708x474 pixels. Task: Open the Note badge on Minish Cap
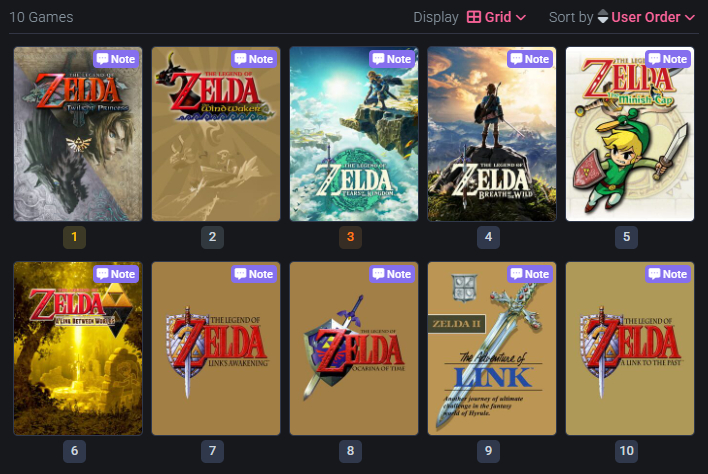tap(668, 59)
